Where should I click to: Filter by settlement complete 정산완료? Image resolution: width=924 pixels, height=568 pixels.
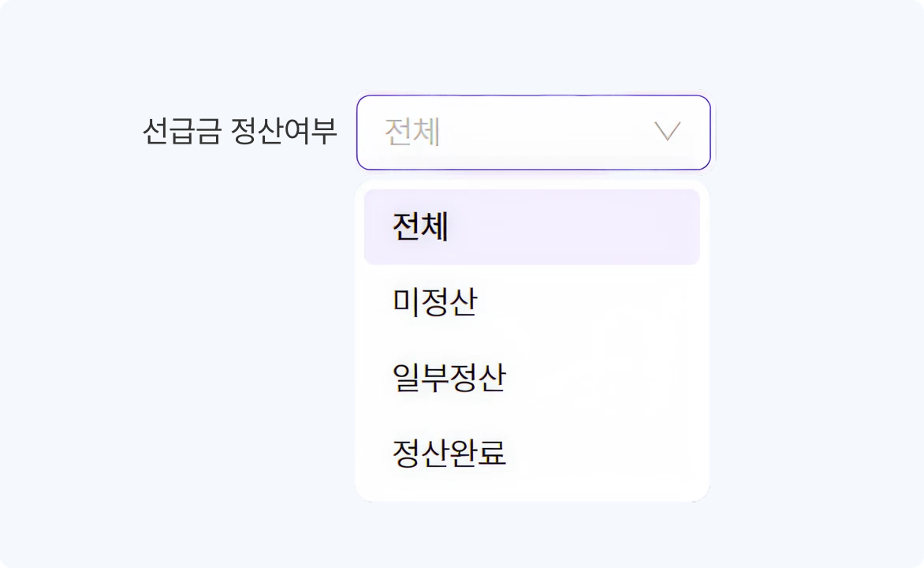(449, 452)
